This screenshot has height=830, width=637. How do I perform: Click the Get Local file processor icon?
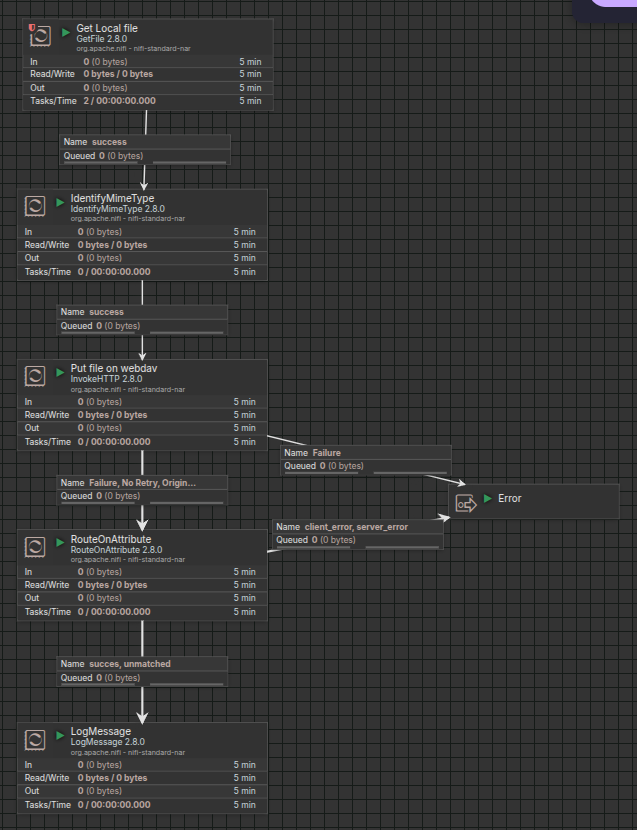click(x=41, y=36)
